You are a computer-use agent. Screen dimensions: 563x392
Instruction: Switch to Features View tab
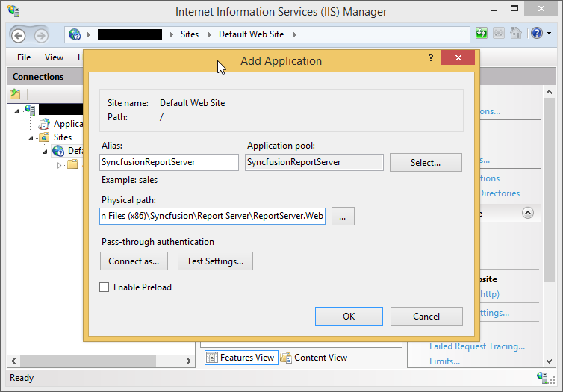241,358
